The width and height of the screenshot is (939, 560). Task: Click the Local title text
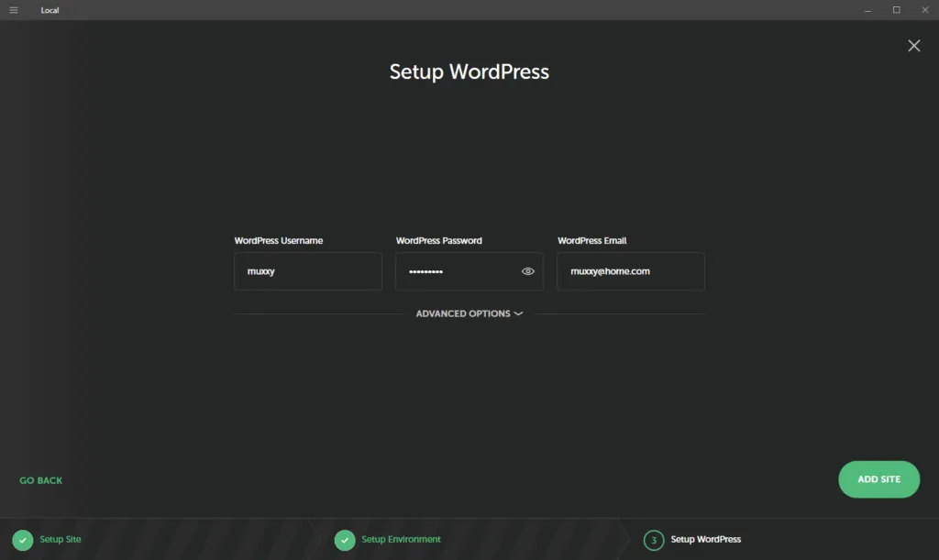point(50,10)
